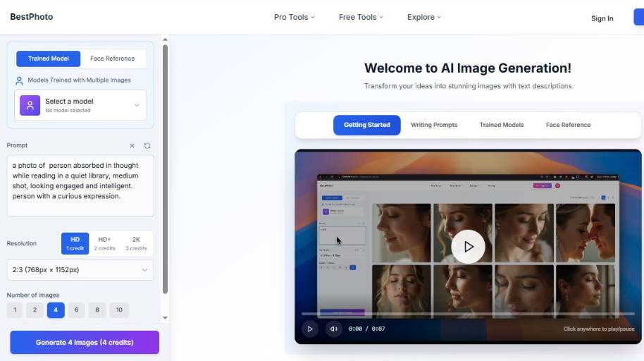
Task: Switch to the Writing Prompts tab
Action: [x=434, y=125]
